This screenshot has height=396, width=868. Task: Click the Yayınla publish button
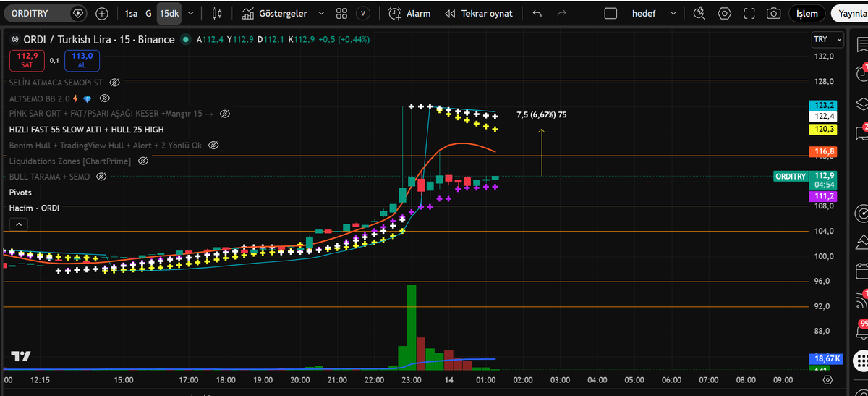(851, 13)
